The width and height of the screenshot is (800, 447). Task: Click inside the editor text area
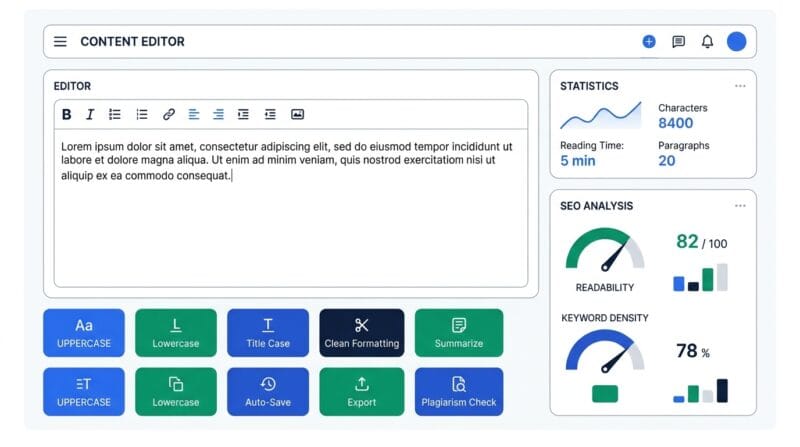[291, 208]
